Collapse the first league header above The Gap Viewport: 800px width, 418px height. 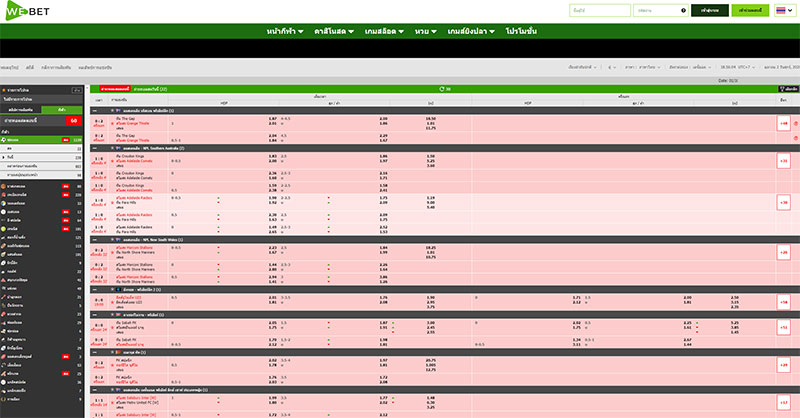(95, 110)
